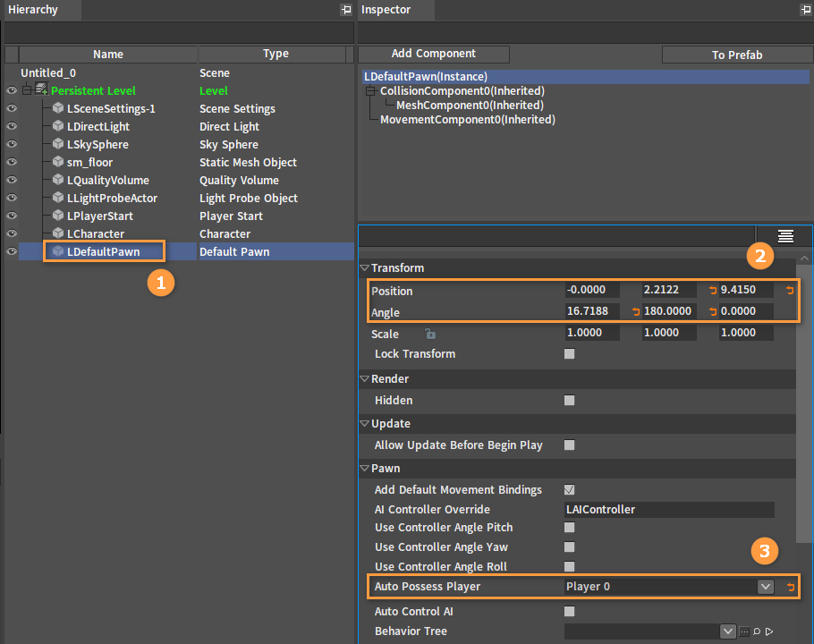Click the Inspector properties scrollbar
The width and height of the screenshot is (814, 644).
click(x=804, y=402)
